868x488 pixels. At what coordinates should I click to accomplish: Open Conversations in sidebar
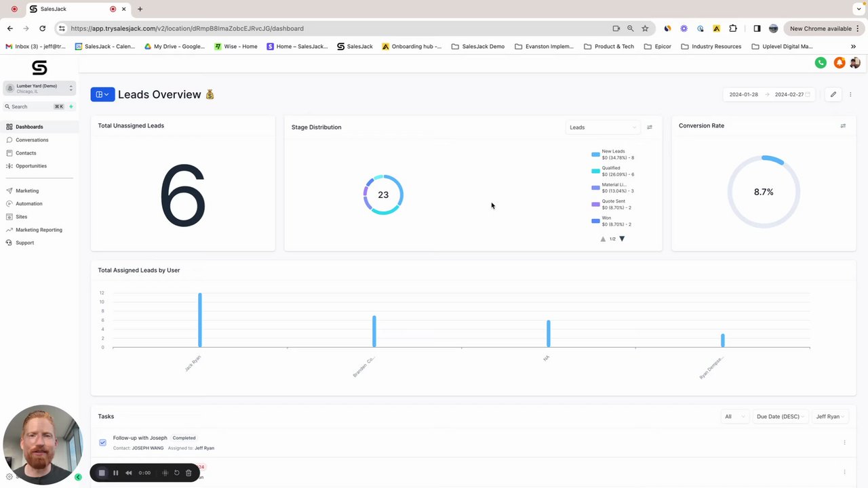coord(32,140)
